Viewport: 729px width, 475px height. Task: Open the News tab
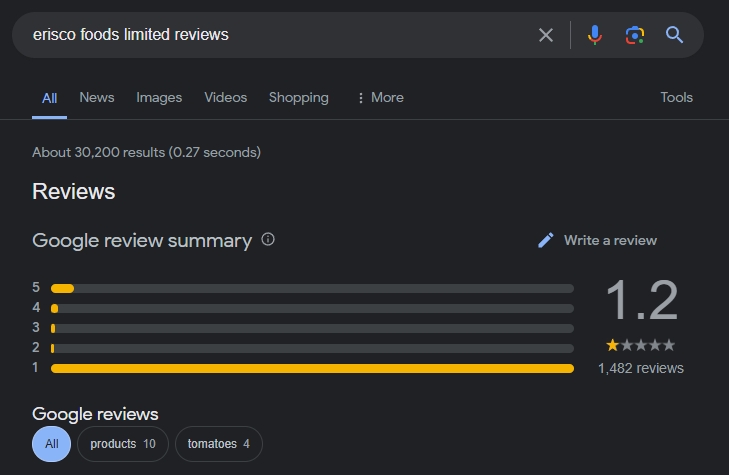[97, 98]
